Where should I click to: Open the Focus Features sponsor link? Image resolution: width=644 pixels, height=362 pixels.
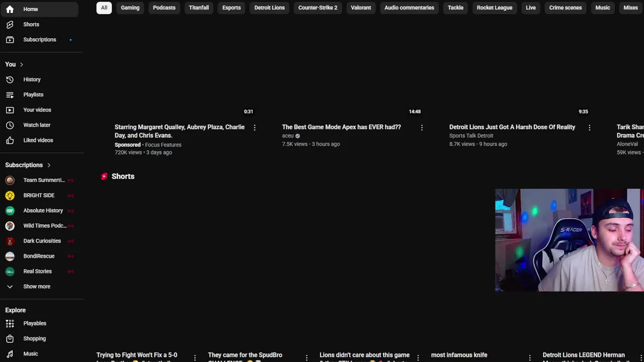coord(163,145)
